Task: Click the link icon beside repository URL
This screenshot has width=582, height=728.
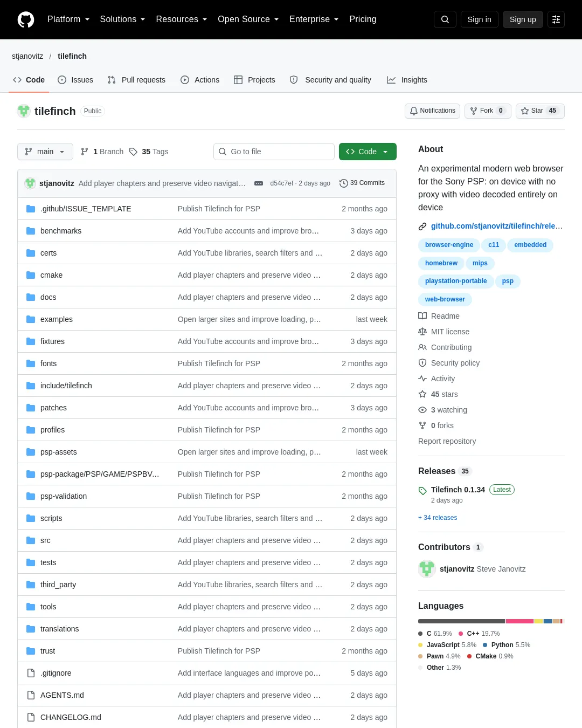Action: (x=422, y=226)
